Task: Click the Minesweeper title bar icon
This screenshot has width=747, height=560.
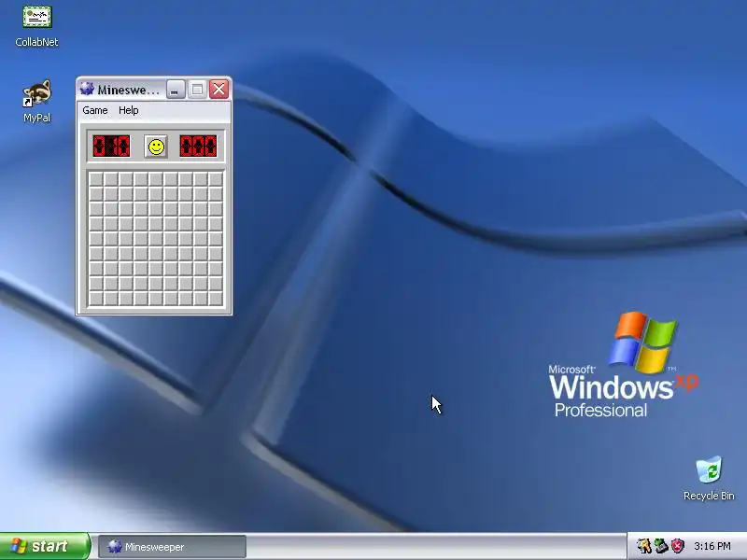Action: (x=87, y=89)
